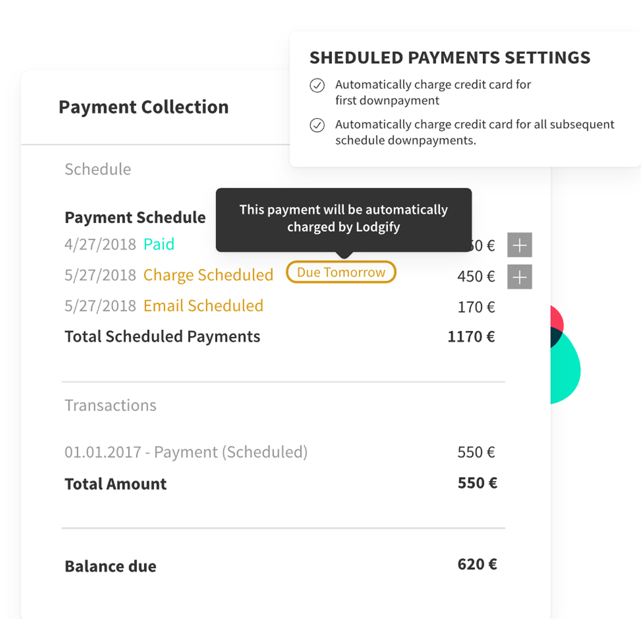
Task: Click the Paid status on 4/27/2018
Action: [x=159, y=244]
